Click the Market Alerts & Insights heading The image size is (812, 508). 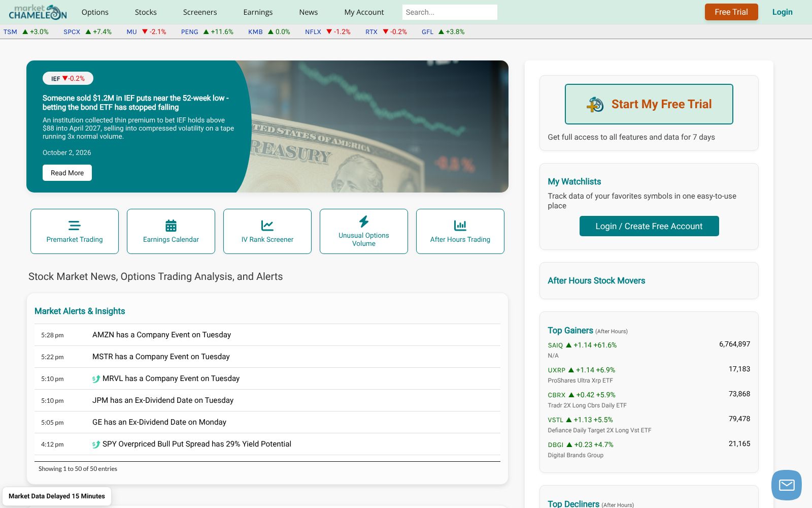coord(80,311)
